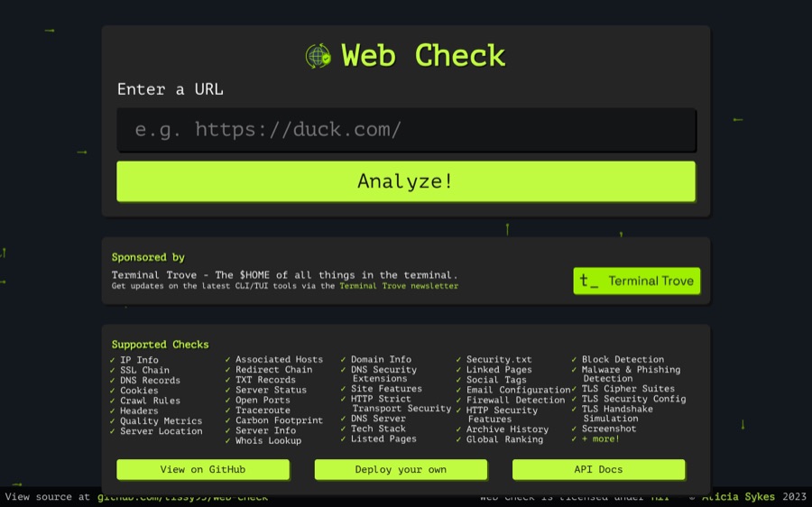Click the View on GitHub button
Viewport: 812px width, 507px height.
tap(203, 469)
